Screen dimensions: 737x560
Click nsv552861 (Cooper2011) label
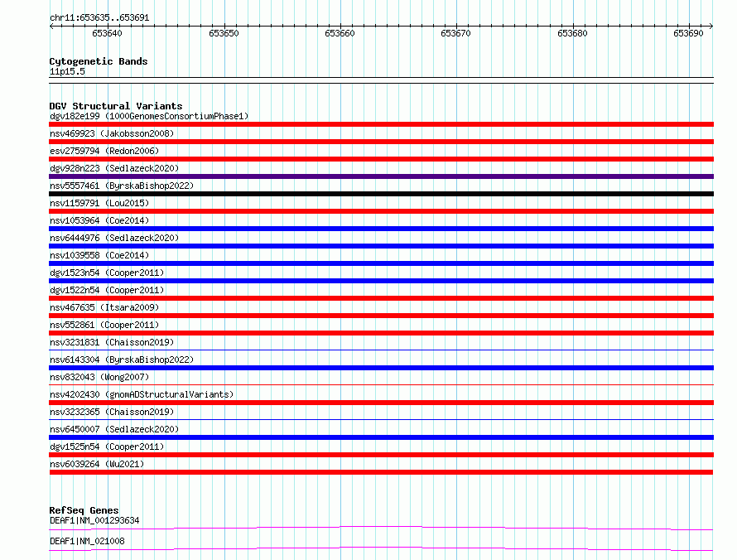point(104,325)
